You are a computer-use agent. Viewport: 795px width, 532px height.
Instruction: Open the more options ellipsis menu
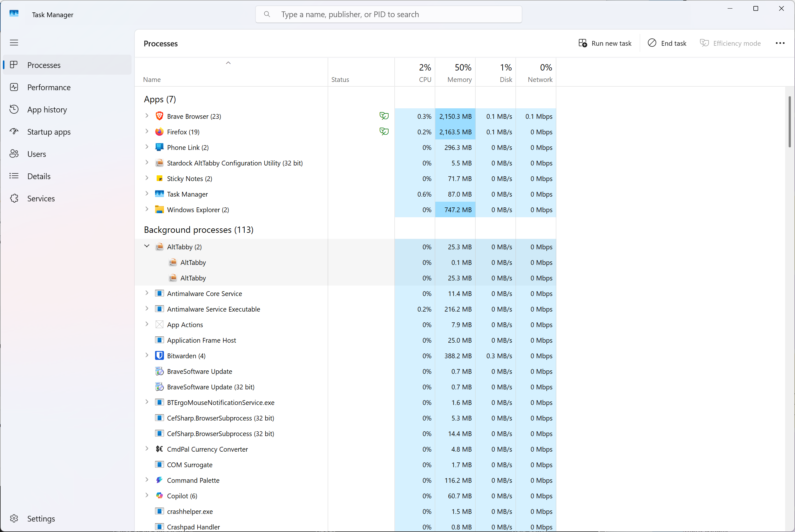pos(780,43)
